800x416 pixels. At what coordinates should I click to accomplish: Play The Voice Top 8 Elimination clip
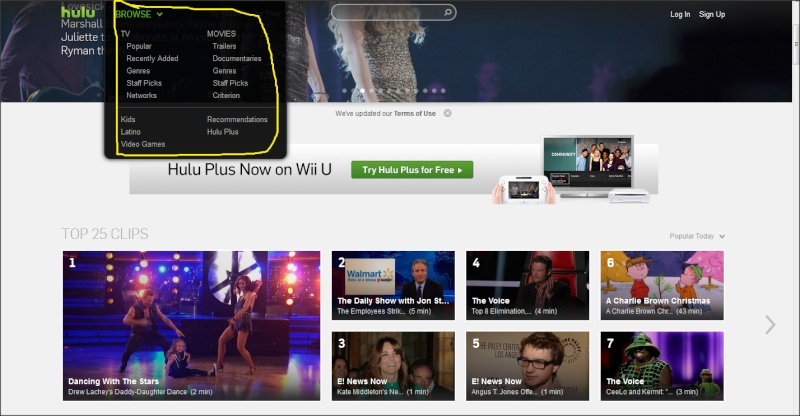point(527,285)
